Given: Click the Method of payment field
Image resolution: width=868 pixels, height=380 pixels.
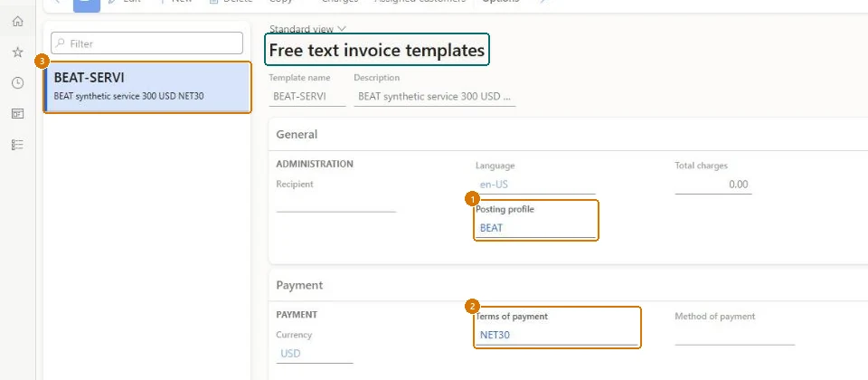Looking at the screenshot, I should coord(734,335).
